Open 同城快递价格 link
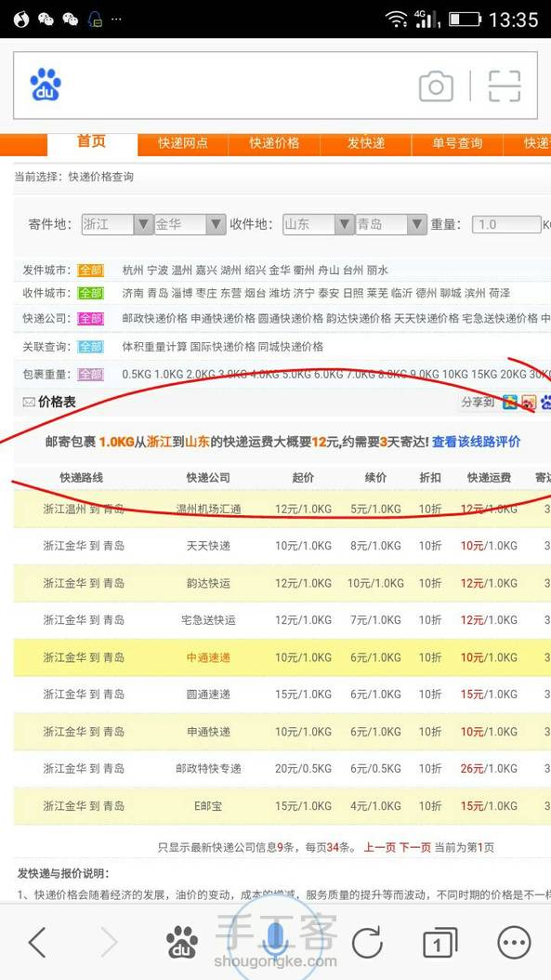The width and height of the screenshot is (551, 980). pos(291,347)
